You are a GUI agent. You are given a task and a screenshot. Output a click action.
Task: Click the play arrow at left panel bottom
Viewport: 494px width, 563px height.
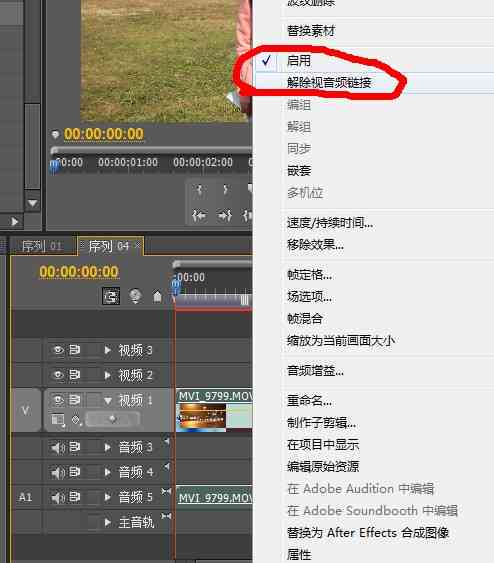click(x=15, y=222)
